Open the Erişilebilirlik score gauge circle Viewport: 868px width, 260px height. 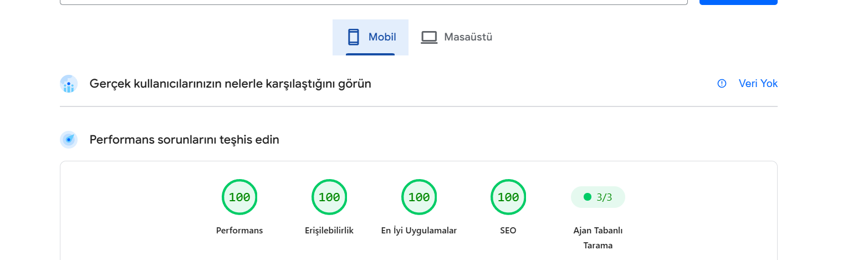click(x=329, y=197)
